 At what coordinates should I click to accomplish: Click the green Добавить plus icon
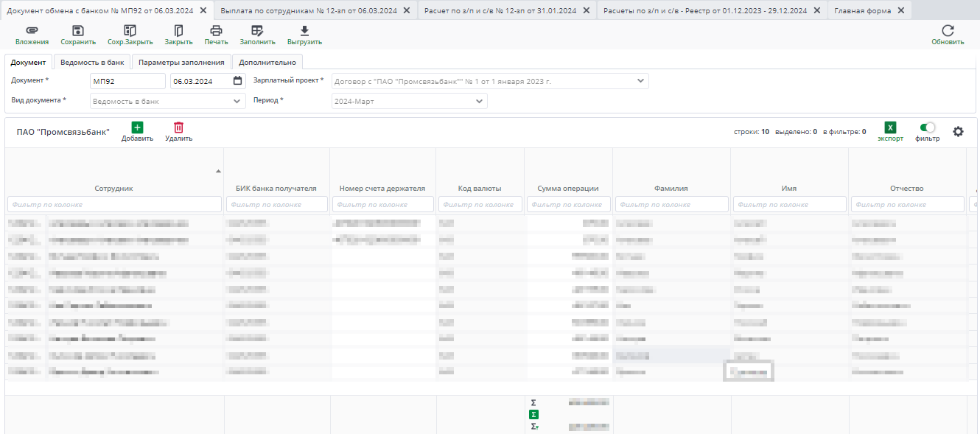coord(137,127)
